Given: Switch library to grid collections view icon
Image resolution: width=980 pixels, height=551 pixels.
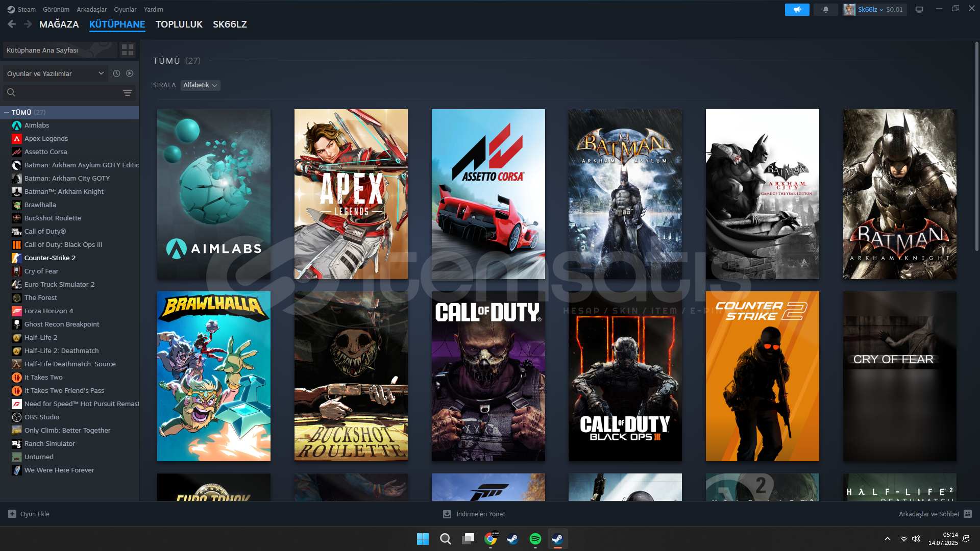Looking at the screenshot, I should 128,49.
